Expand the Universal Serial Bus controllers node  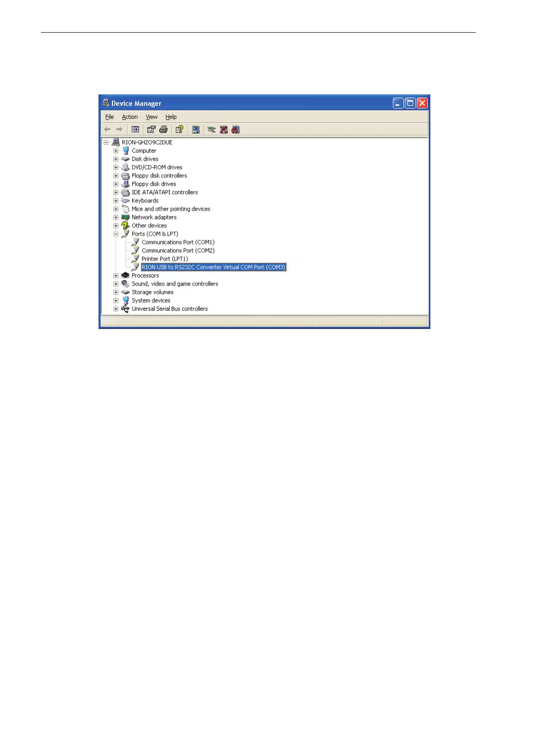click(116, 309)
